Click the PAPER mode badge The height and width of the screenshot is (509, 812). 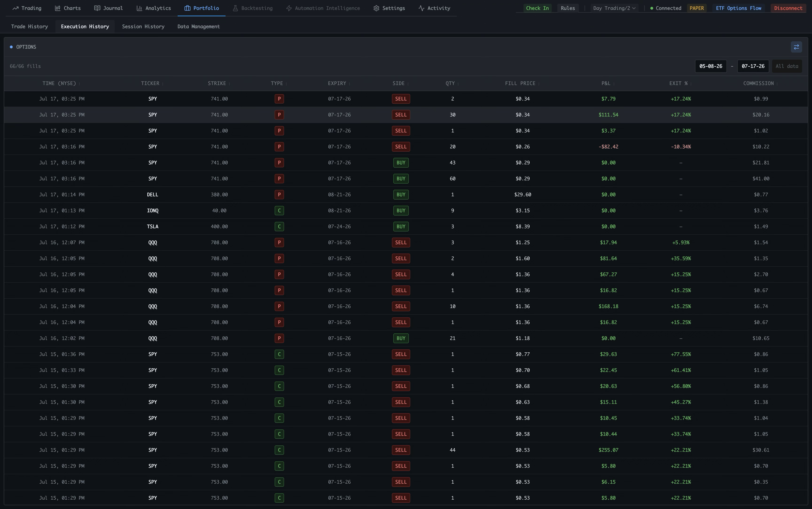point(696,8)
